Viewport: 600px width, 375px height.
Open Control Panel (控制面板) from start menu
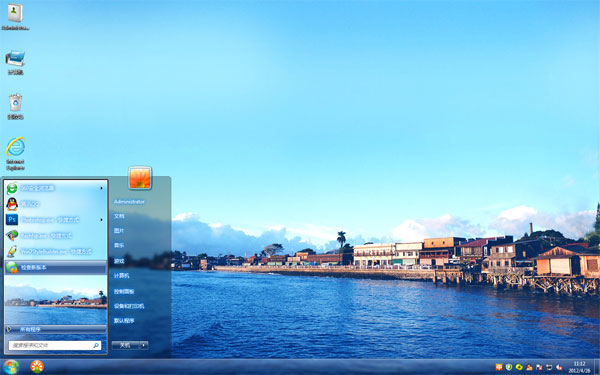(x=124, y=292)
